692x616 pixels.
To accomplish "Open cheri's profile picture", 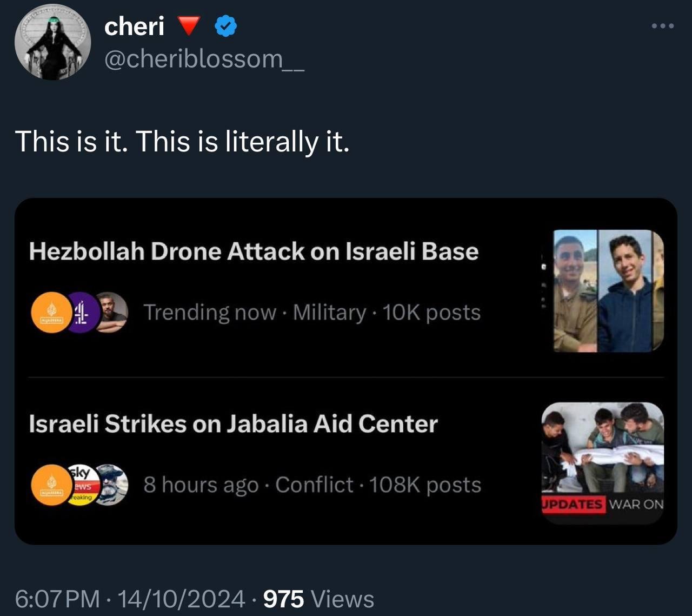I will click(52, 42).
